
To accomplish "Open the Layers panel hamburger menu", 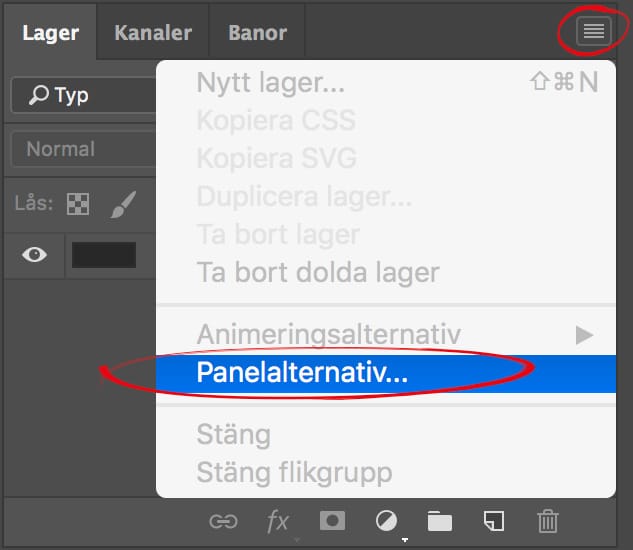I will [593, 31].
